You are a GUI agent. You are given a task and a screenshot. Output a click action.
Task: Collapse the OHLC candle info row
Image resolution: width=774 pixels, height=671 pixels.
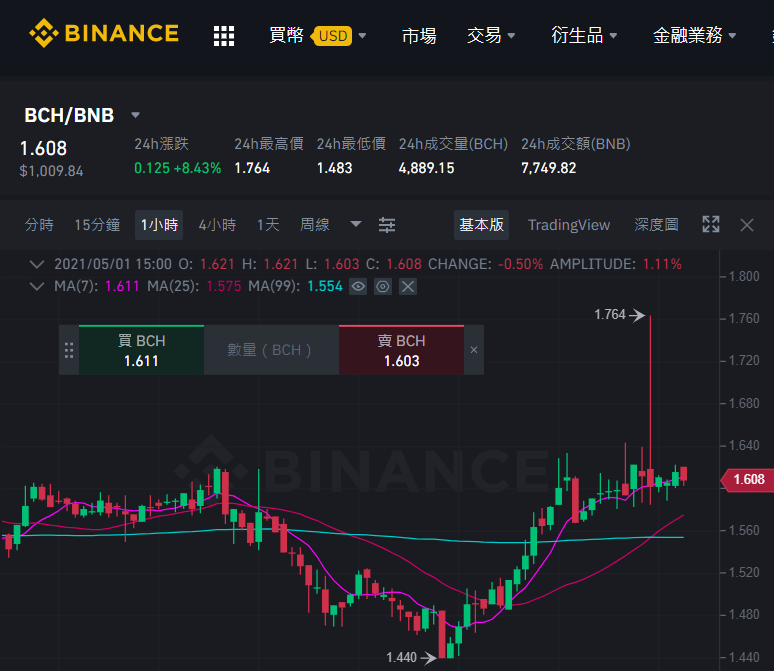pos(37,264)
